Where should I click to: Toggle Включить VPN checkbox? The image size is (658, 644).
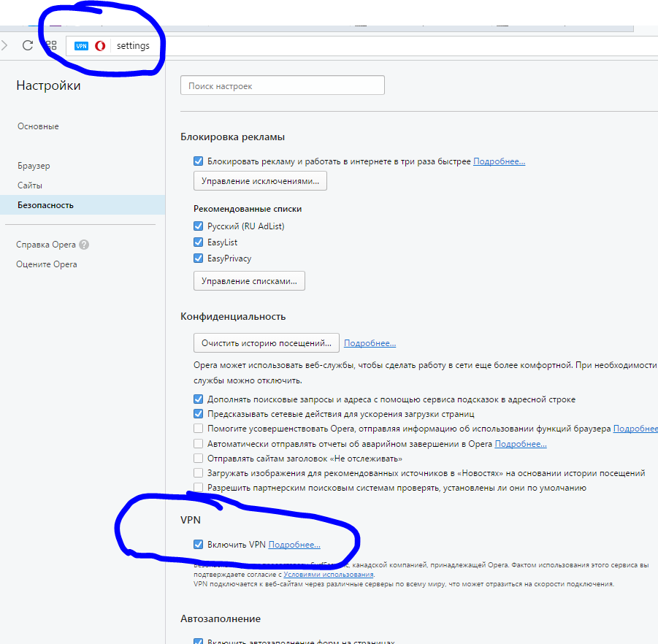tap(198, 544)
